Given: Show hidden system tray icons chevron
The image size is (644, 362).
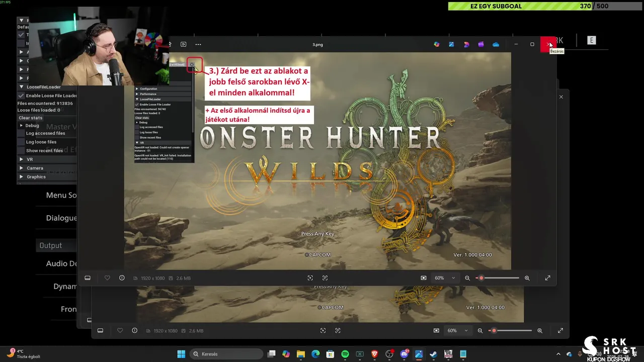Looking at the screenshot, I should (558, 354).
